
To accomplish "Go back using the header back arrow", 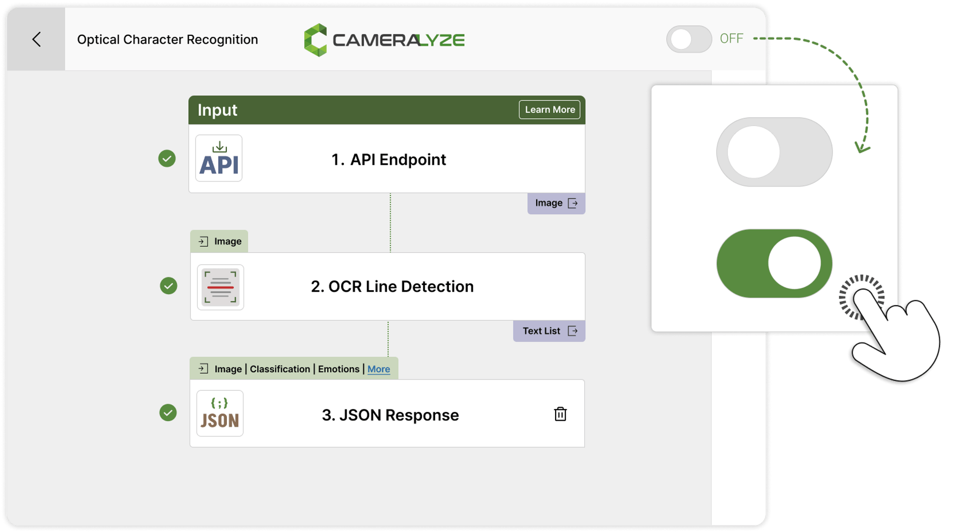I will click(36, 39).
